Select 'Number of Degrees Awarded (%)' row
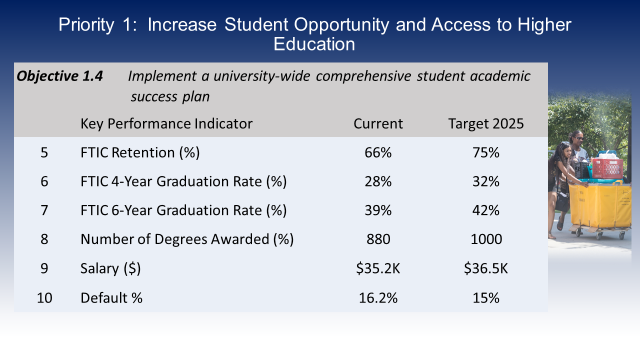640x360 pixels. pyautogui.click(x=281, y=239)
